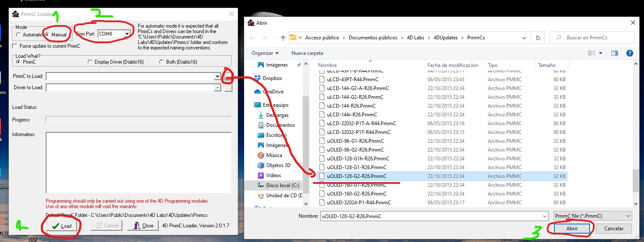
Task: Click the Nombre filename input field
Action: coord(434,216)
